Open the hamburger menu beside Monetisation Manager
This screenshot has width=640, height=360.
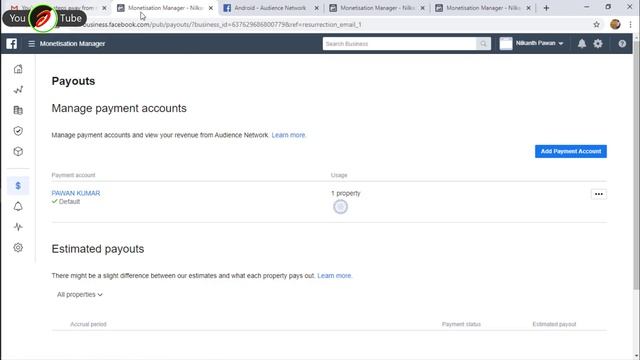click(31, 44)
